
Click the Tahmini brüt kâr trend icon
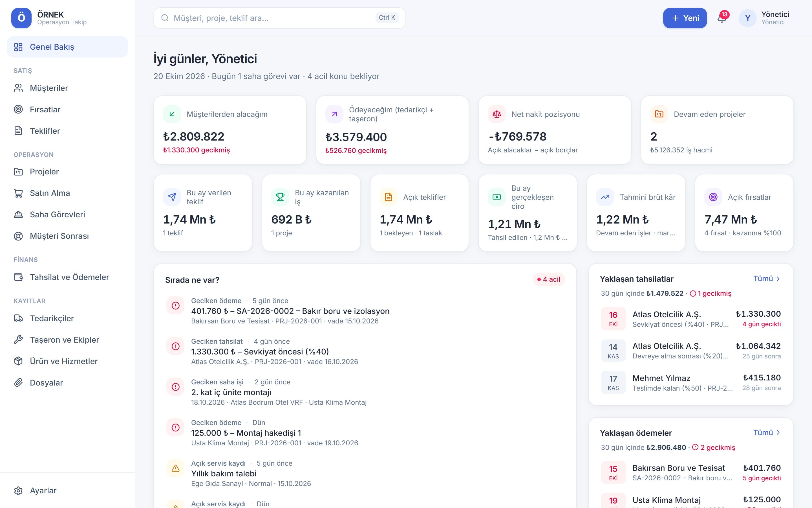tap(605, 197)
